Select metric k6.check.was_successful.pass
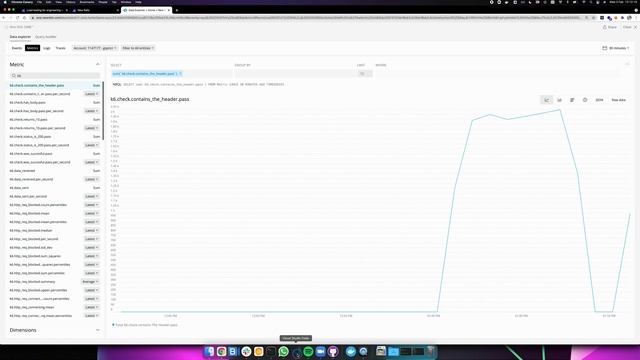Screen dimensions: 640x360 point(31,154)
